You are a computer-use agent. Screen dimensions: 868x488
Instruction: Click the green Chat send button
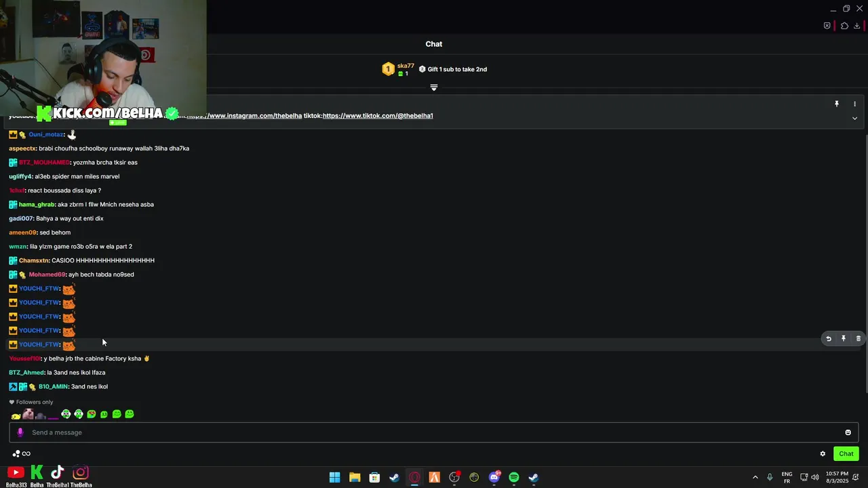pos(846,453)
